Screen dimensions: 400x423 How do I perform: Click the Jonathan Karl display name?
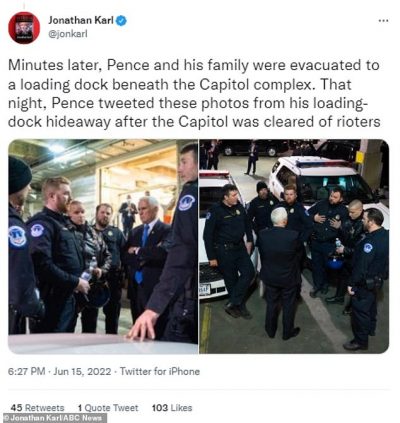(x=81, y=20)
